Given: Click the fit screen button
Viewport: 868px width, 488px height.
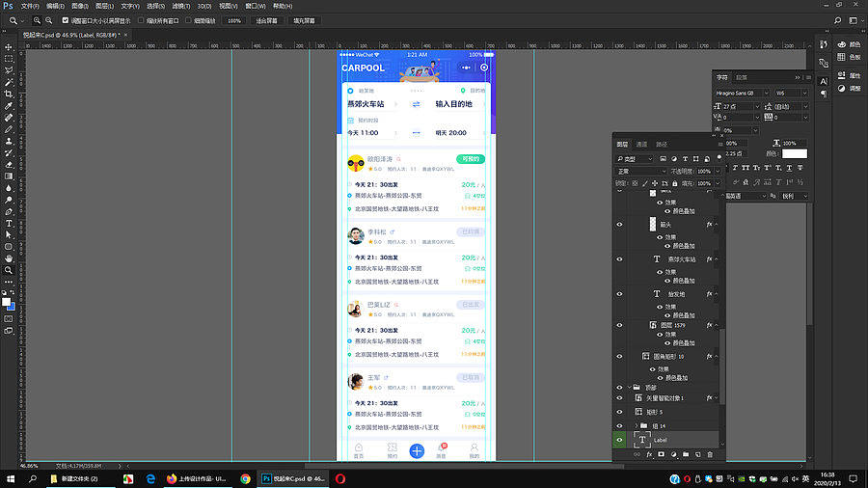Looking at the screenshot, I should 266,20.
